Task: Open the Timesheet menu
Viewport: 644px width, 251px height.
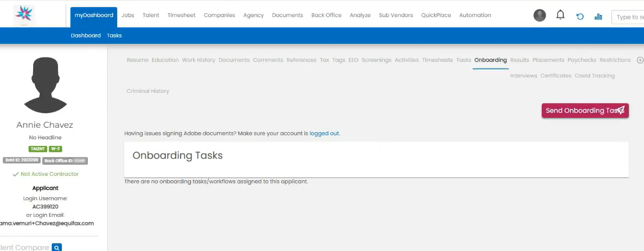Action: point(182,15)
